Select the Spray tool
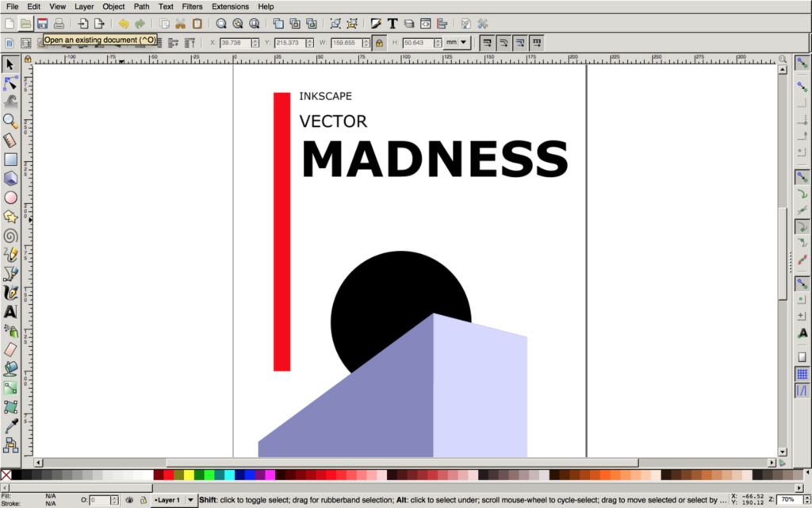This screenshot has width=812, height=508. point(10,331)
